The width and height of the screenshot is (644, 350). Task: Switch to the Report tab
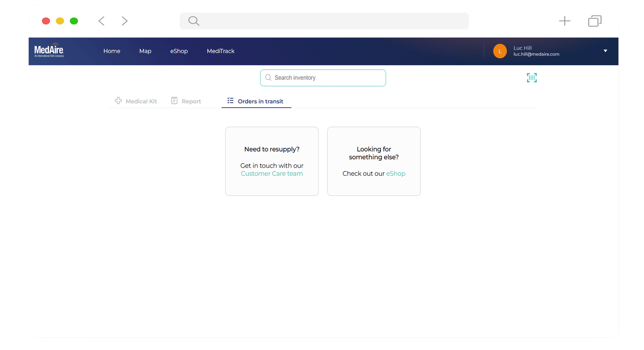(192, 101)
